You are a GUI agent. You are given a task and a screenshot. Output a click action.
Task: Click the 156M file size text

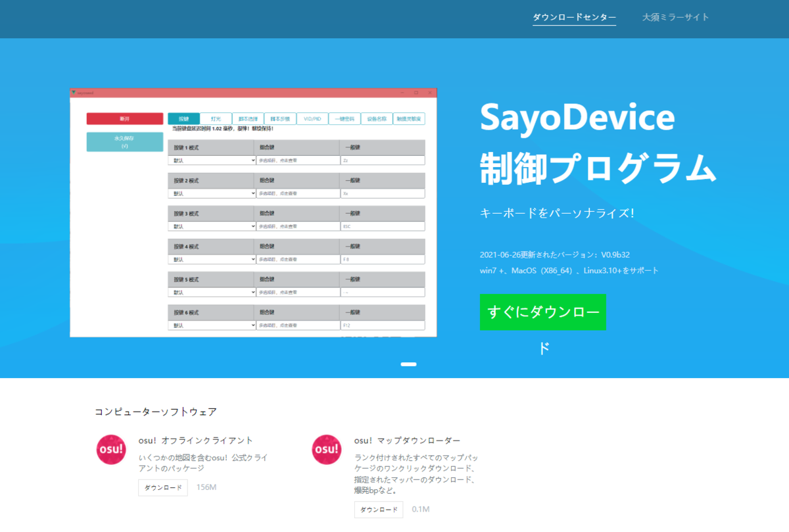206,487
